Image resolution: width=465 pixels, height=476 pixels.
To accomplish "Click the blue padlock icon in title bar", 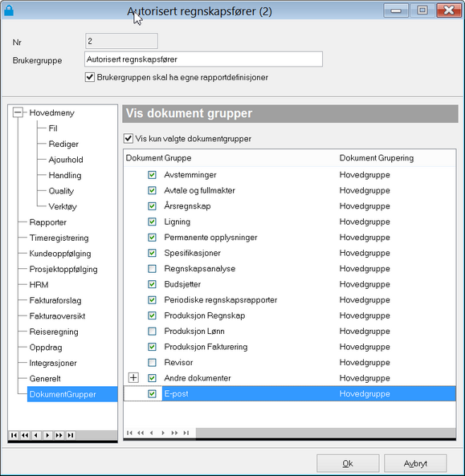I will coord(9,10).
